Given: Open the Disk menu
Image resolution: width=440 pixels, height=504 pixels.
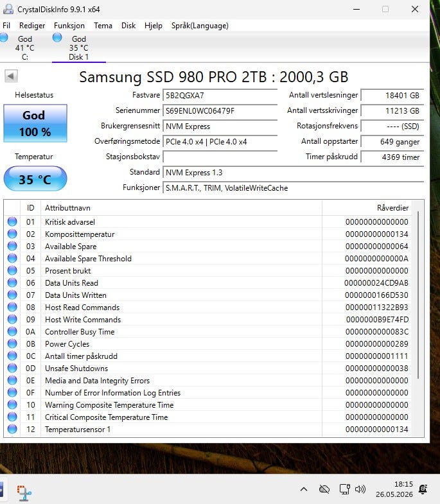Looking at the screenshot, I should click(x=128, y=26).
